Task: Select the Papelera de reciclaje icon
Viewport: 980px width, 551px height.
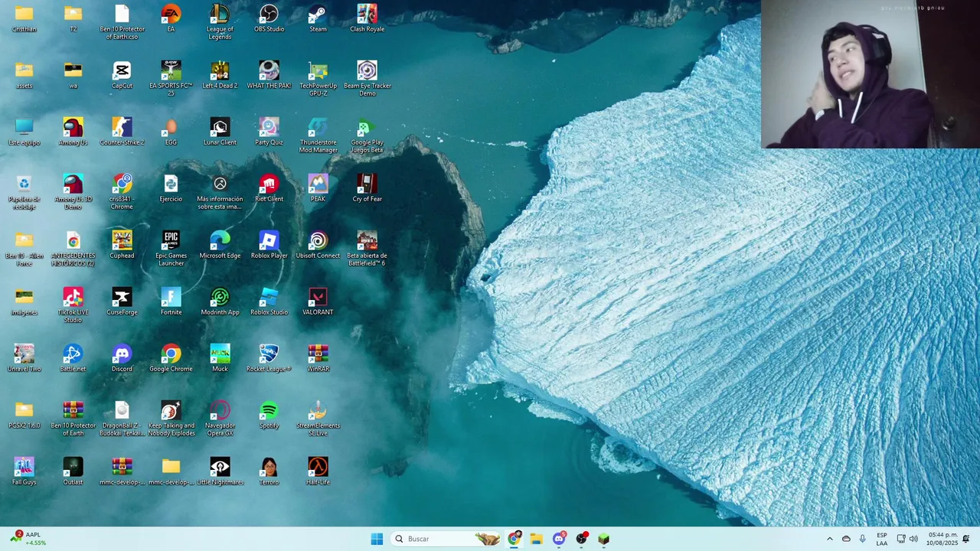Action: coord(24,191)
